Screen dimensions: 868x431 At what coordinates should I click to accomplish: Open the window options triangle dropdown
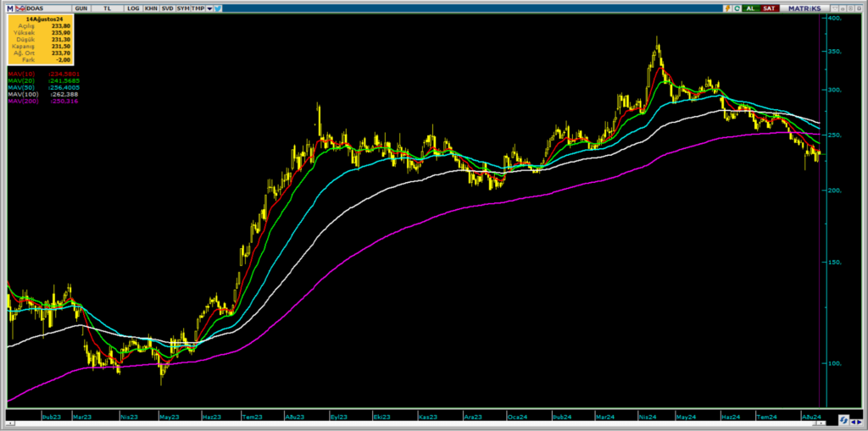pyautogui.click(x=835, y=8)
